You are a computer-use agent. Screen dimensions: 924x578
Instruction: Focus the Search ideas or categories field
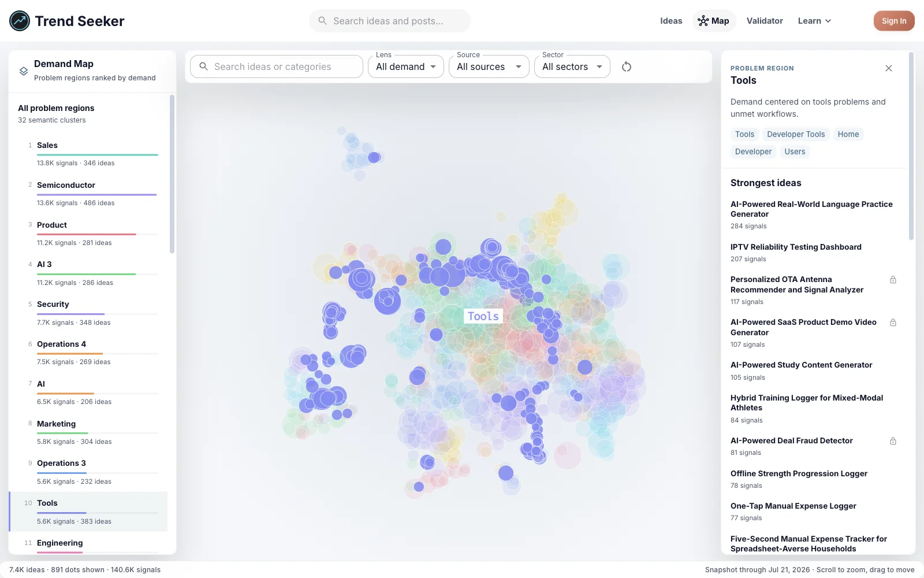(x=277, y=66)
